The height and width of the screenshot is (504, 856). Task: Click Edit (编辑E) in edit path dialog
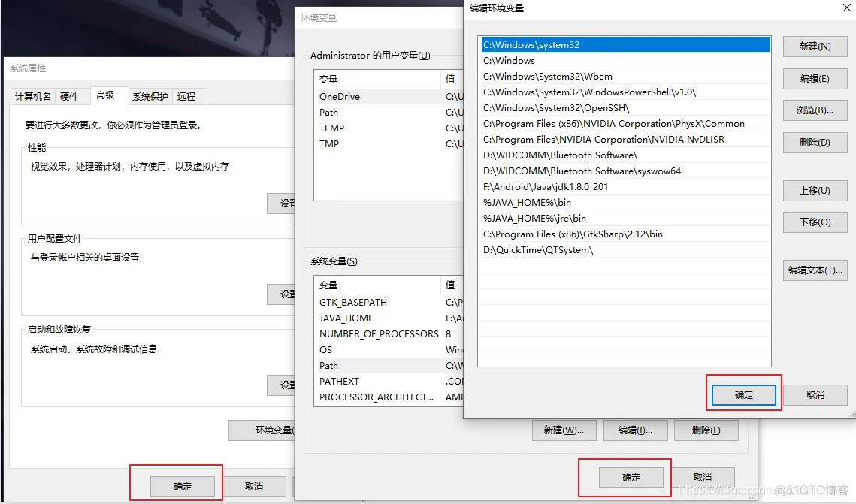coord(815,79)
